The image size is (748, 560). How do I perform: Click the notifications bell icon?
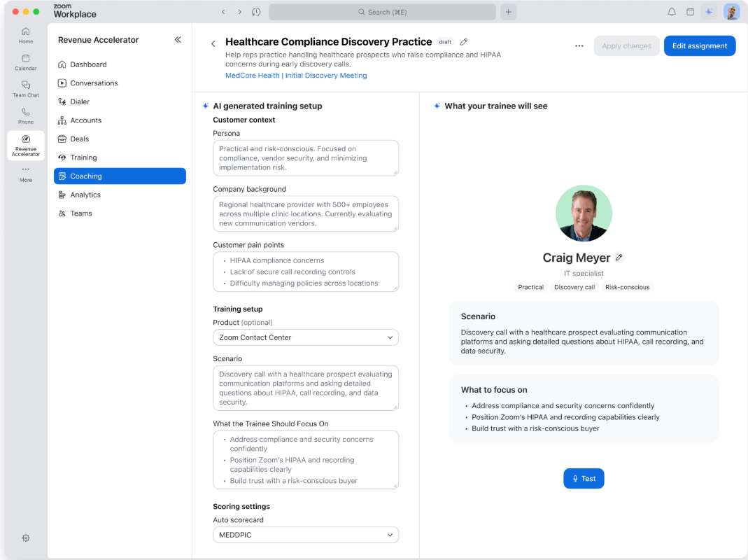click(672, 12)
